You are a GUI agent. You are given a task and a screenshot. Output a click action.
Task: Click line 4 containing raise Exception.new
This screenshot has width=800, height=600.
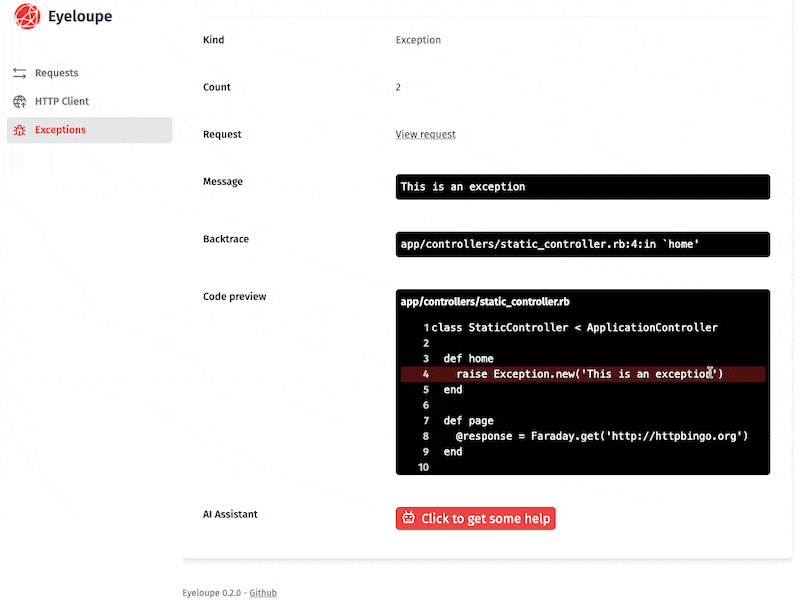(582, 374)
